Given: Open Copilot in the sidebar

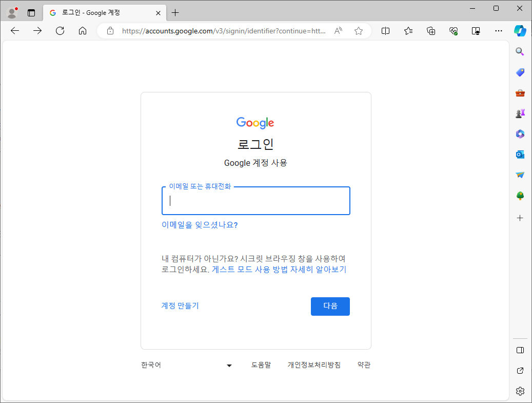Looking at the screenshot, I should point(520,31).
